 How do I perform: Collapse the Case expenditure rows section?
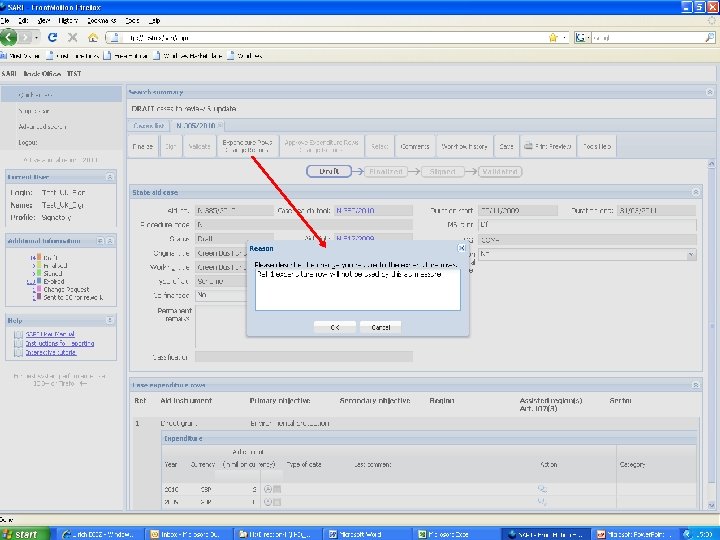[696, 385]
